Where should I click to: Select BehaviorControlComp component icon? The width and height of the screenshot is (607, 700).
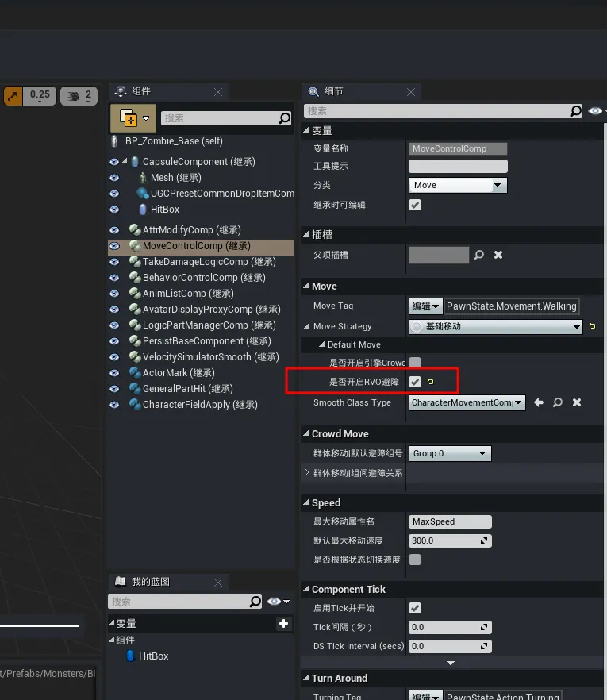pos(135,277)
